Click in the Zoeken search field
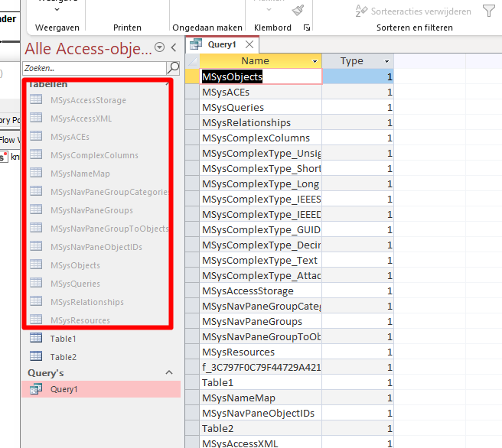The height and width of the screenshot is (448, 502). pyautogui.click(x=94, y=68)
